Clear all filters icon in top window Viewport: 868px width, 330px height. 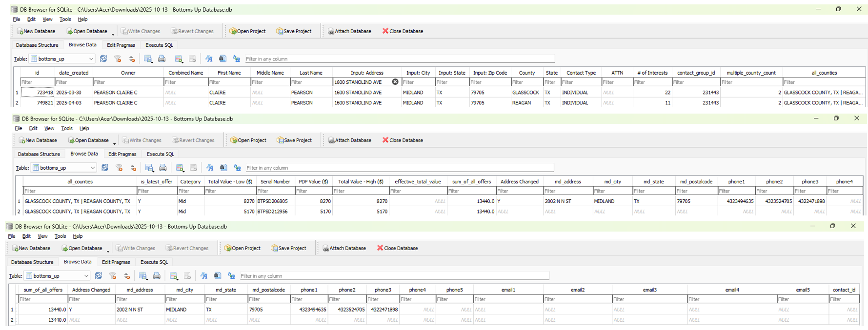(x=118, y=58)
